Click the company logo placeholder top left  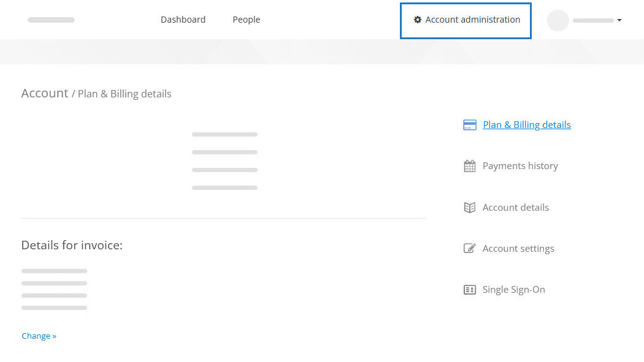pos(51,20)
